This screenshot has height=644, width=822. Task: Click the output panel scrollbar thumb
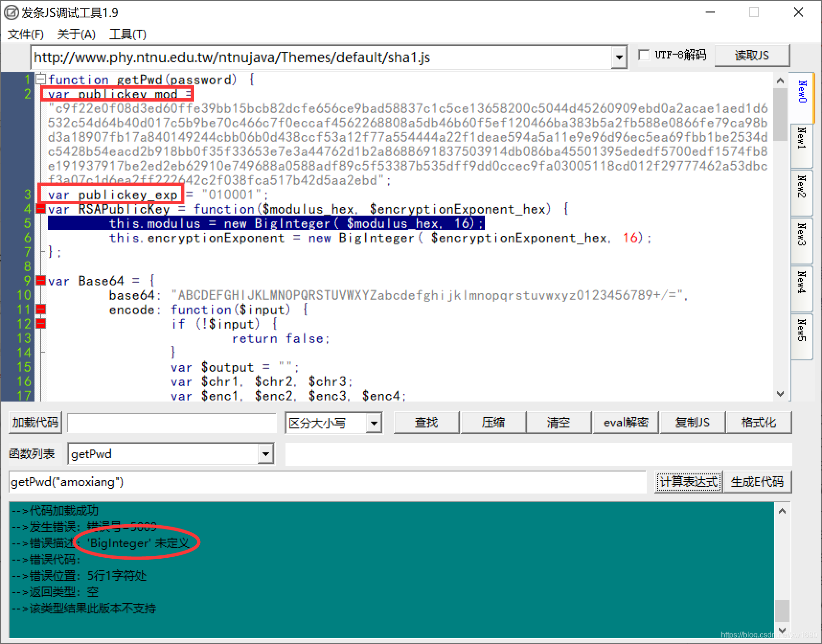[782, 610]
